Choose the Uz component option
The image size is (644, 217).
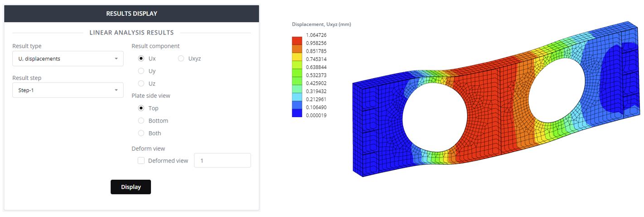(141, 84)
